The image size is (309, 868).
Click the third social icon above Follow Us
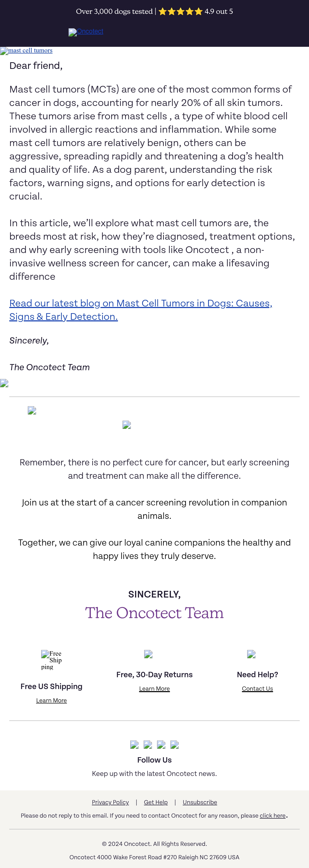(161, 744)
